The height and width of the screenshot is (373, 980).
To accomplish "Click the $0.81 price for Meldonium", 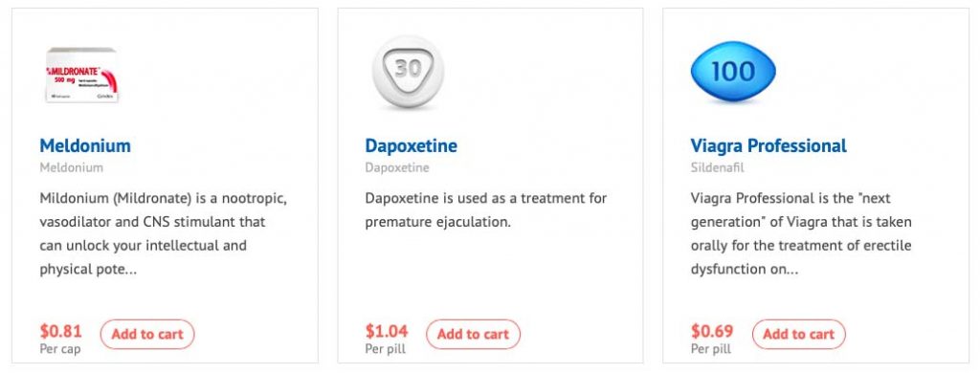I will (x=60, y=331).
